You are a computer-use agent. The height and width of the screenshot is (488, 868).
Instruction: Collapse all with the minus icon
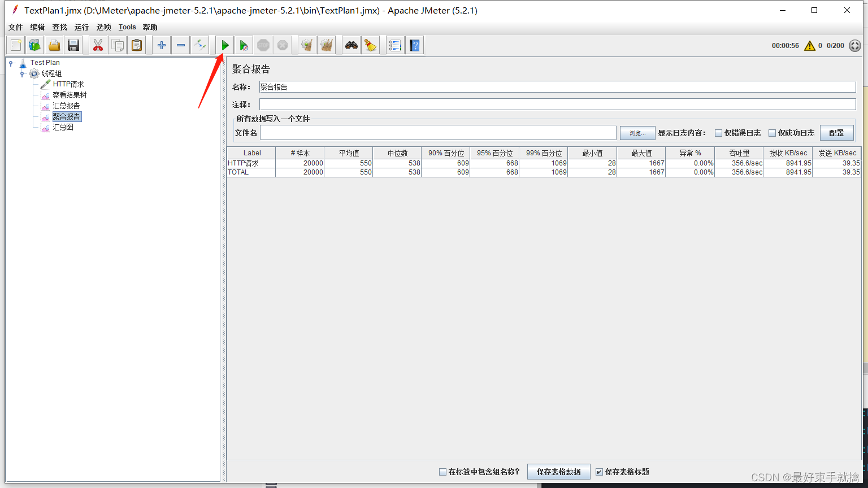[x=181, y=45]
